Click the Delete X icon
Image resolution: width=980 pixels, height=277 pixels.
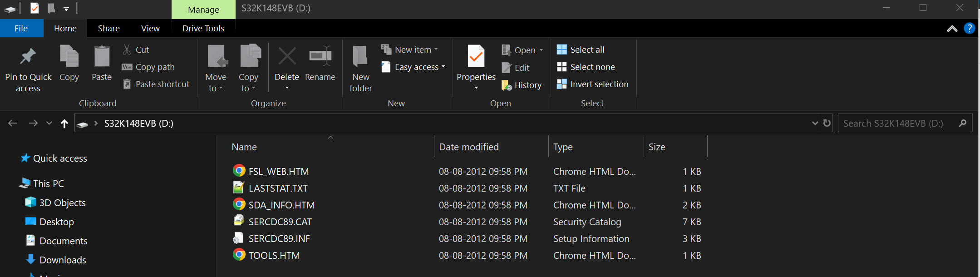(287, 57)
